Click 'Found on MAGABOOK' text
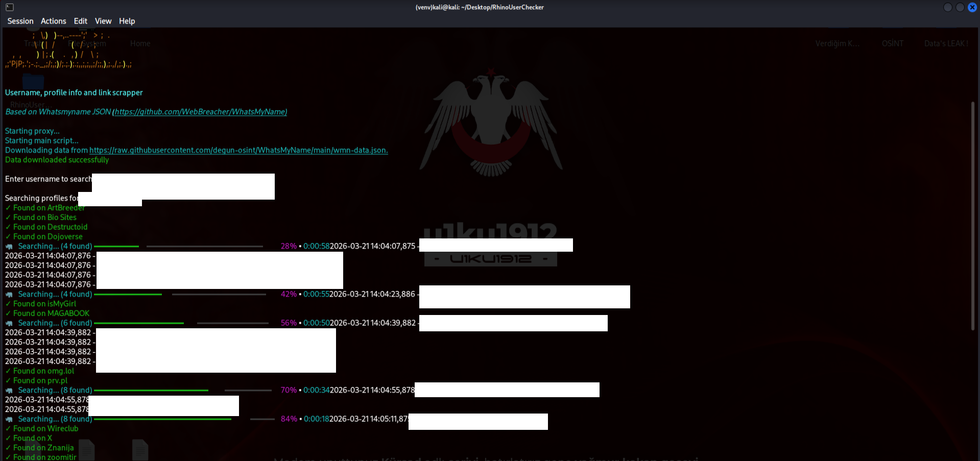Screen dimensions: 980x461 tap(51, 313)
